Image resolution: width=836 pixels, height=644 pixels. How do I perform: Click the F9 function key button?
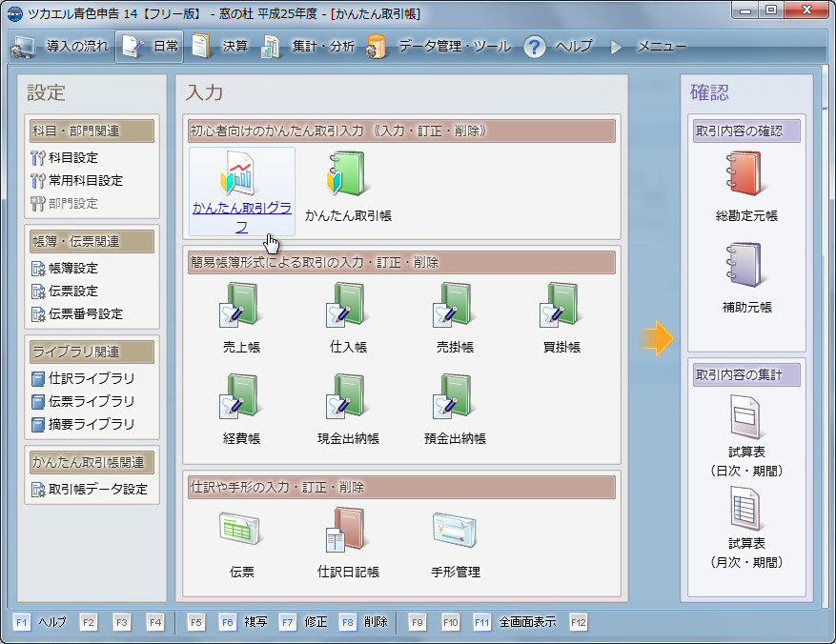[x=417, y=622]
